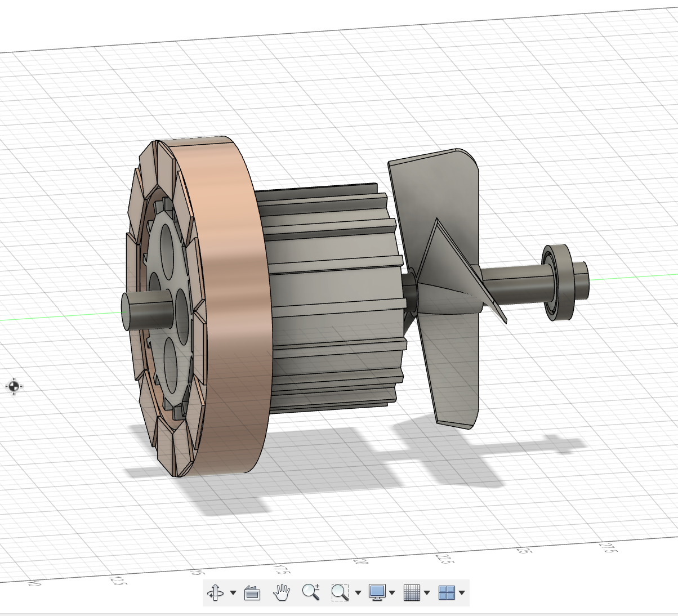678x616 pixels.
Task: Activate the Look At tool
Action: 252,592
